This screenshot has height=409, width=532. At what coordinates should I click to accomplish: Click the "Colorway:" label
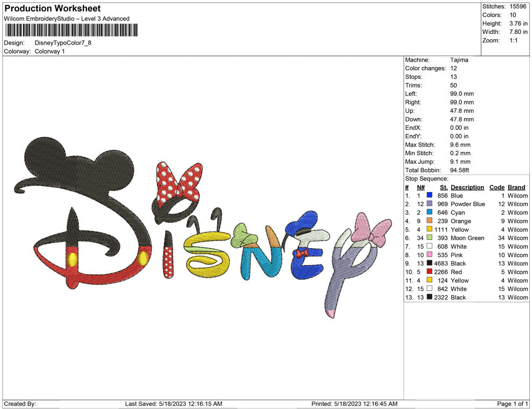[x=17, y=52]
